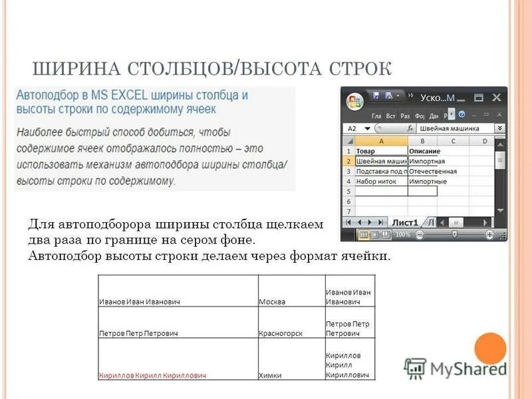Open the Вст ribbon tab

(x=391, y=116)
